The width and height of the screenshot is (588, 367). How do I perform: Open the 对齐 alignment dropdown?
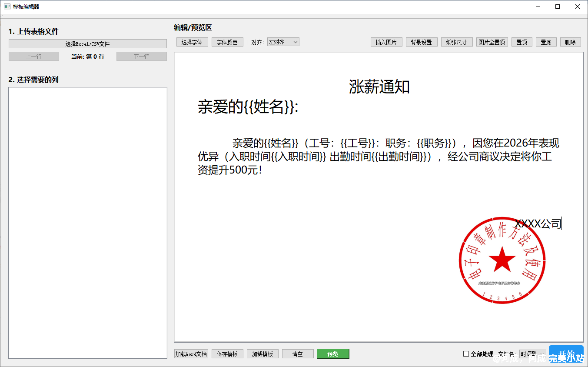(283, 42)
